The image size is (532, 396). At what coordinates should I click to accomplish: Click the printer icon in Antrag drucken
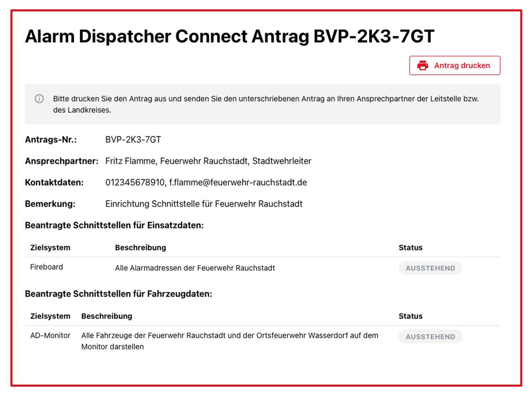(x=423, y=66)
